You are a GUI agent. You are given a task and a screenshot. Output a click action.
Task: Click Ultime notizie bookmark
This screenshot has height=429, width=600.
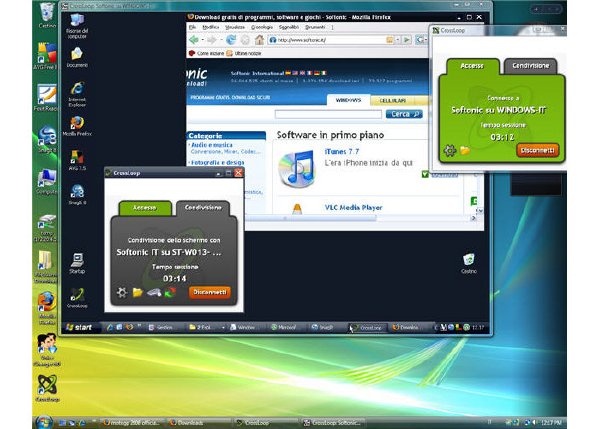click(244, 53)
